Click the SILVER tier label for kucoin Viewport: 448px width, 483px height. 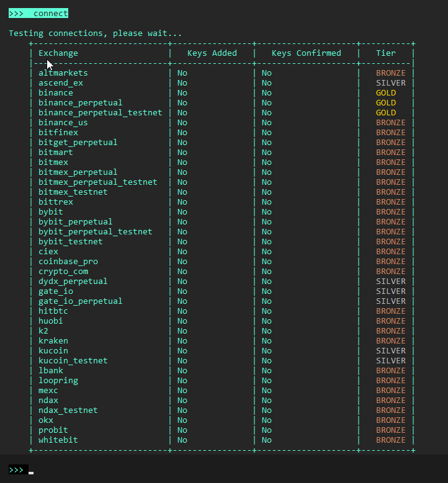tap(390, 351)
